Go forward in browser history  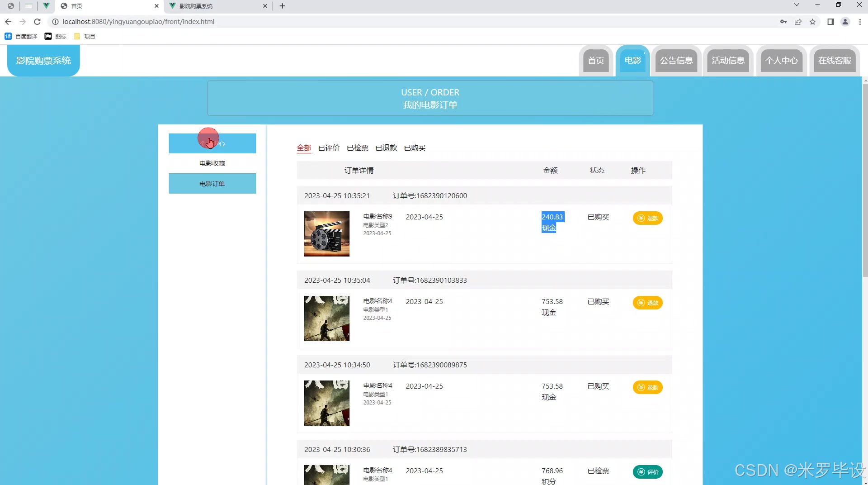point(23,22)
